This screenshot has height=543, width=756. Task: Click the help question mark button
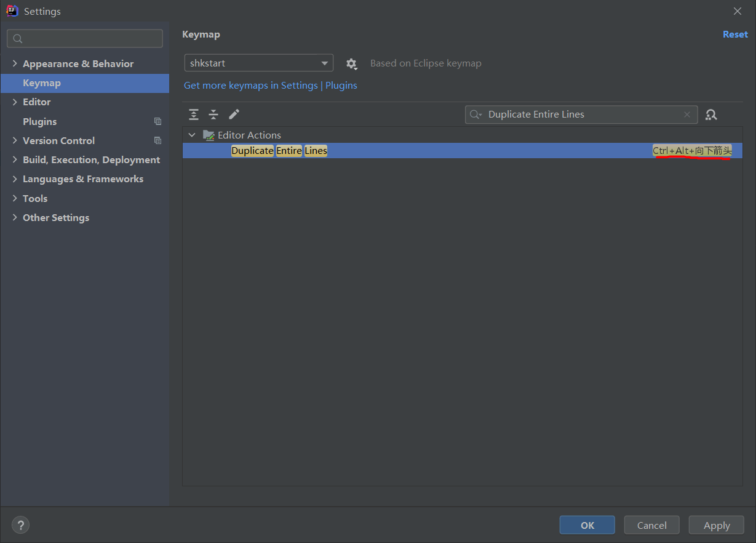tap(20, 525)
